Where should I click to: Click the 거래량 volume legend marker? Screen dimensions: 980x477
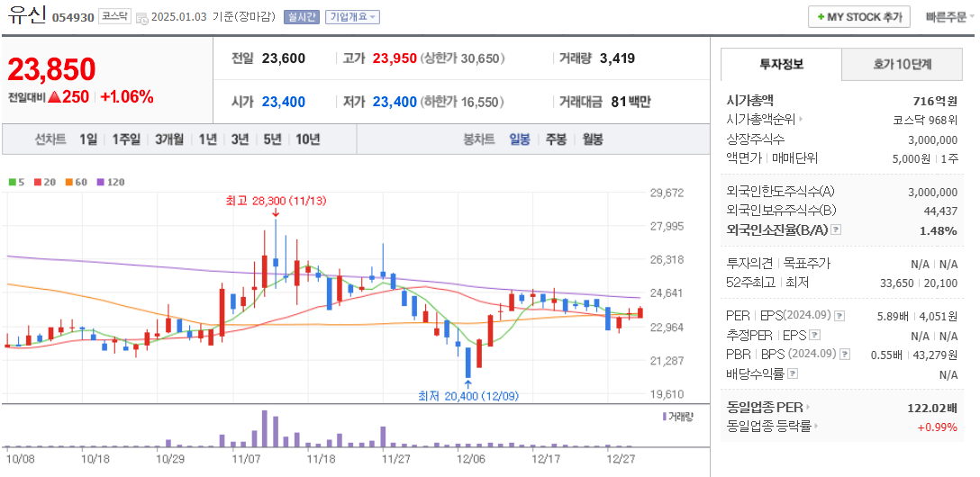(x=665, y=417)
